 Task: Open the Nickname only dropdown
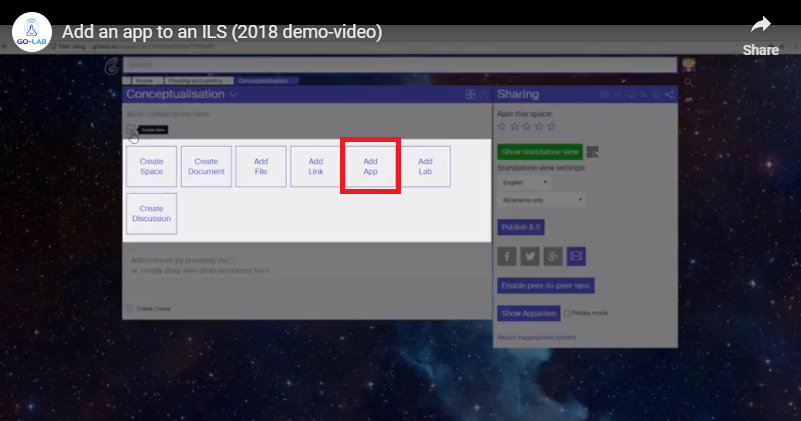click(x=542, y=200)
